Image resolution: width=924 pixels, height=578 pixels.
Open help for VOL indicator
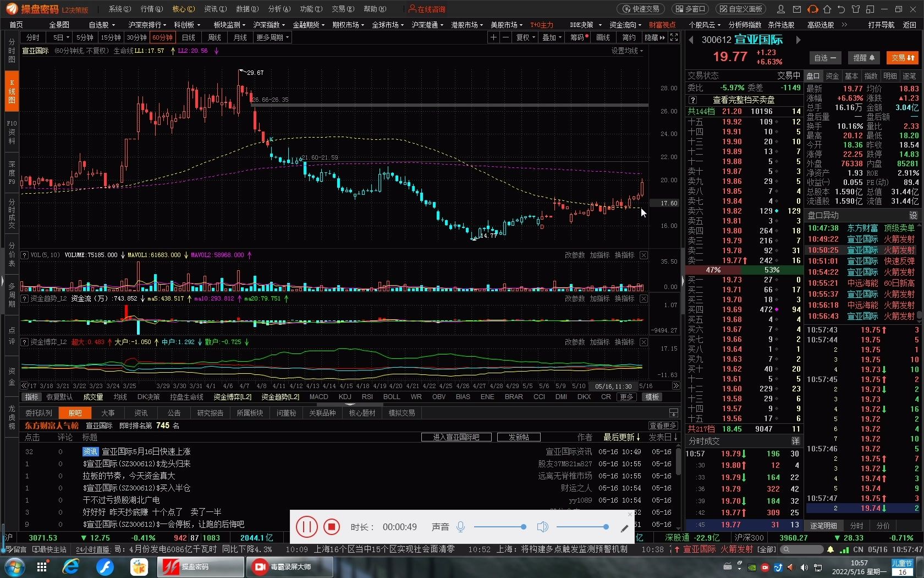coord(24,255)
